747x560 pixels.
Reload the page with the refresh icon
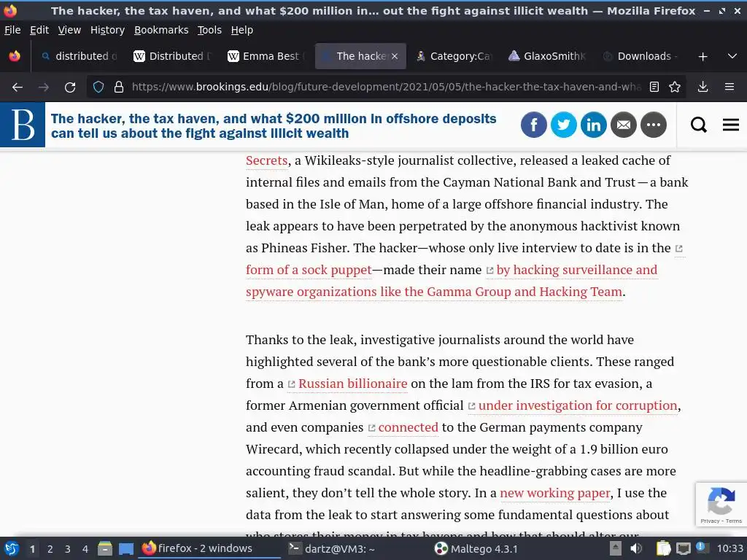(70, 87)
